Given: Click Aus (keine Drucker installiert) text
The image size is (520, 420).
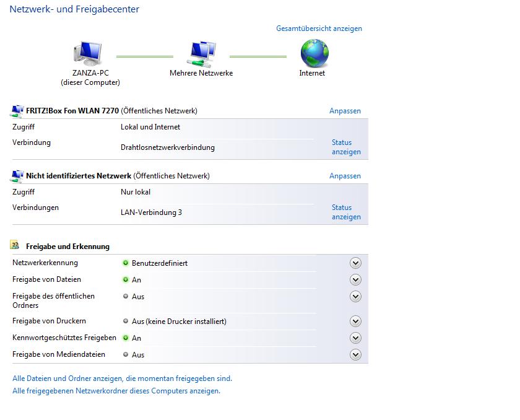Looking at the screenshot, I should click(179, 322).
